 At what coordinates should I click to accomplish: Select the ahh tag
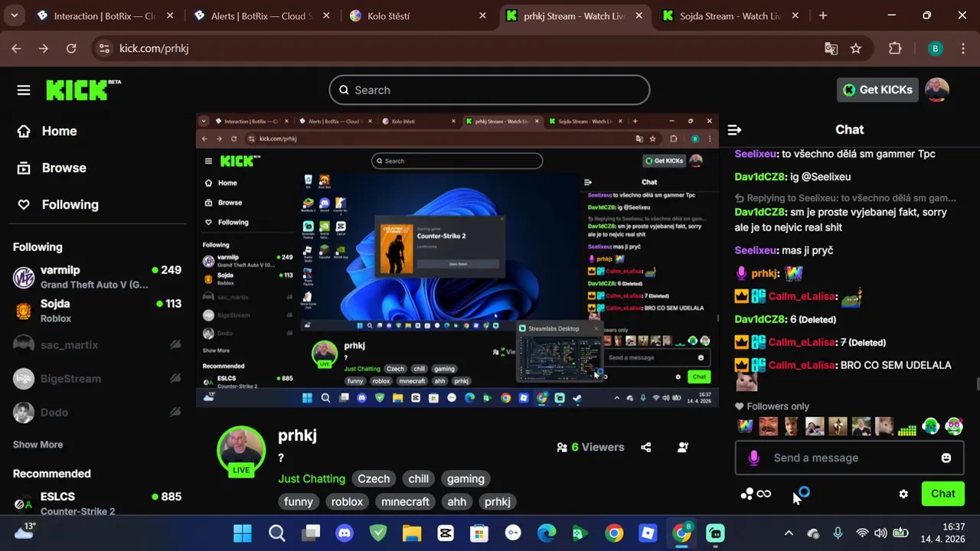coord(457,502)
